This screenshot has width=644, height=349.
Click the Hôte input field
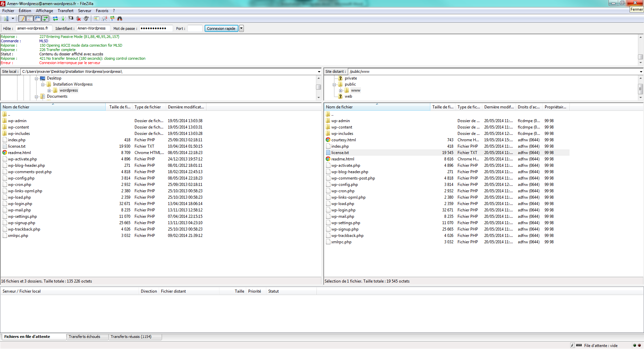[34, 29]
